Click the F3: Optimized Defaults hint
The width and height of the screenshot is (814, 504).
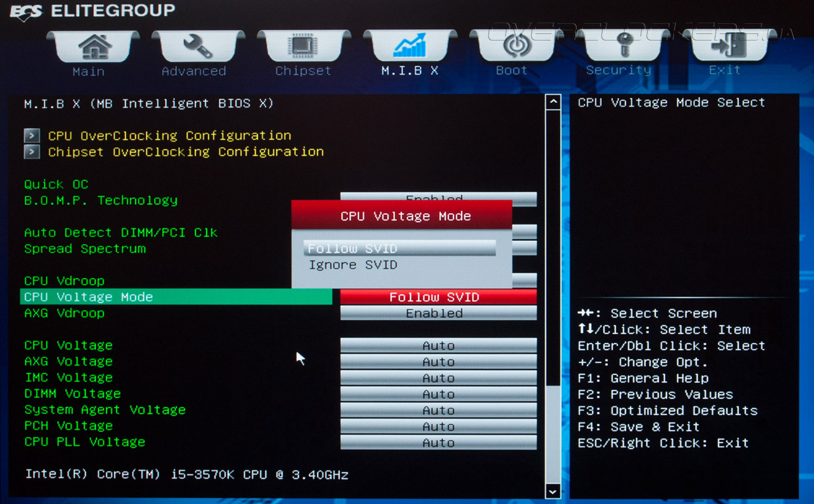coord(668,410)
